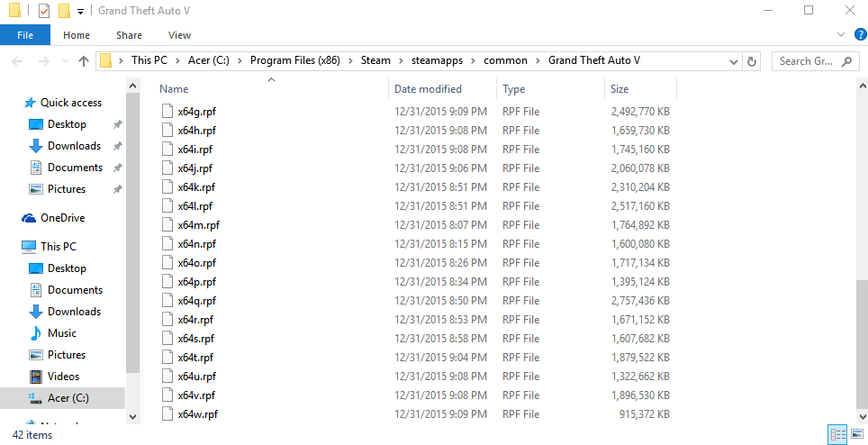Select common in the address path
This screenshot has width=868, height=445.
click(x=505, y=60)
